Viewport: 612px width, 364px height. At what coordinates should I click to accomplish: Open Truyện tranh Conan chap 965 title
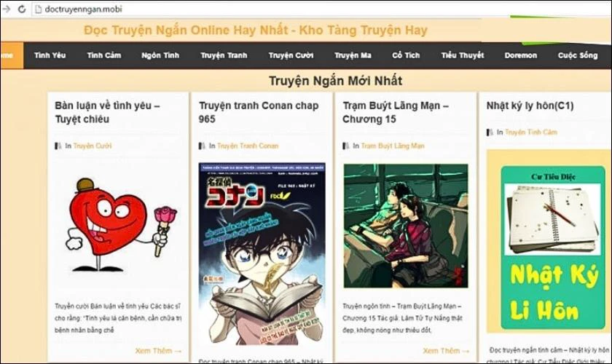pyautogui.click(x=259, y=112)
